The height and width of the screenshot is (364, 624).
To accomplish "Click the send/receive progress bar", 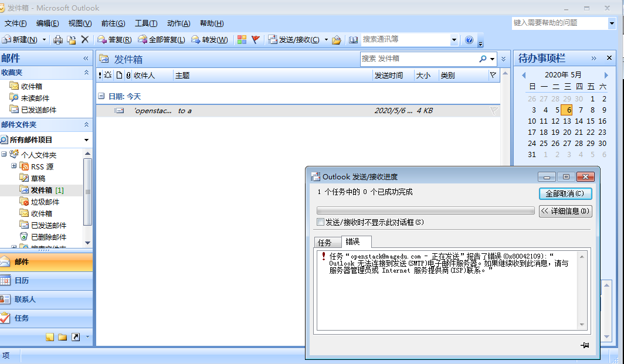I will tap(425, 210).
